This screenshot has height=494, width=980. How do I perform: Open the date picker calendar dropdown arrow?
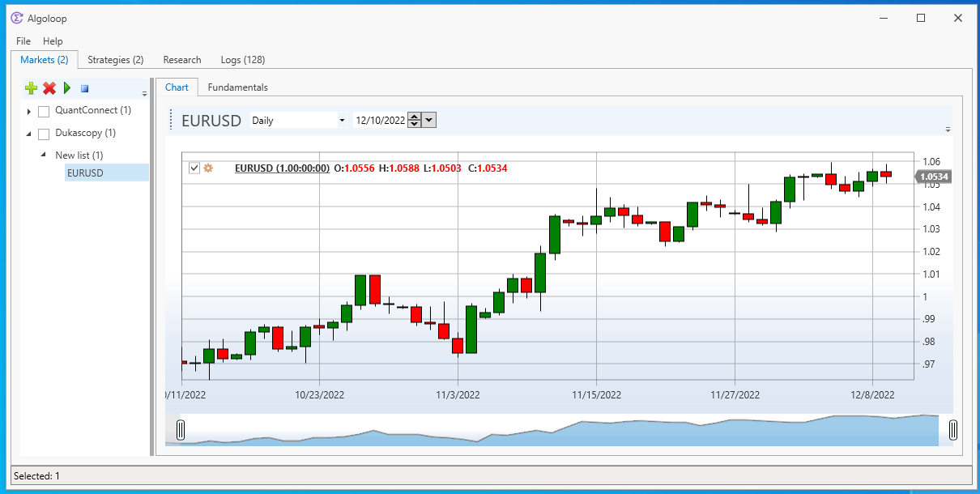pos(429,120)
